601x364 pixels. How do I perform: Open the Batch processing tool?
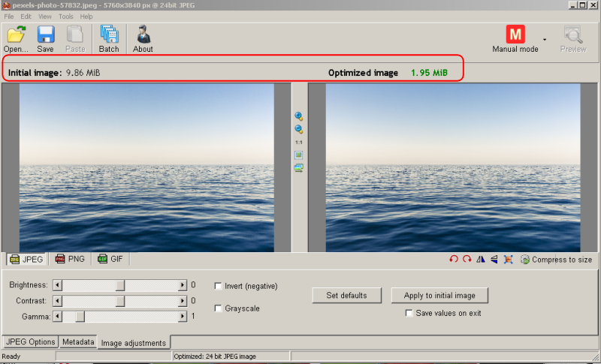click(109, 39)
